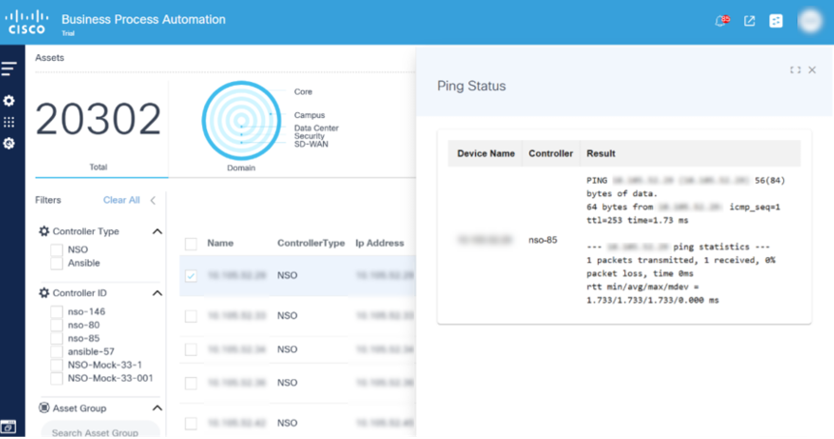The image size is (834, 439).
Task: Expand the Ping Status panel to fullscreen
Action: click(795, 70)
